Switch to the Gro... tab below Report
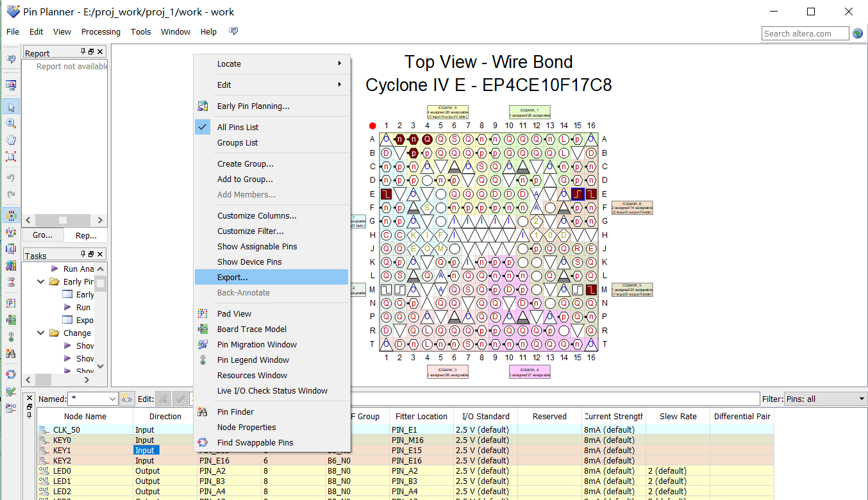The width and height of the screenshot is (868, 500). [43, 235]
